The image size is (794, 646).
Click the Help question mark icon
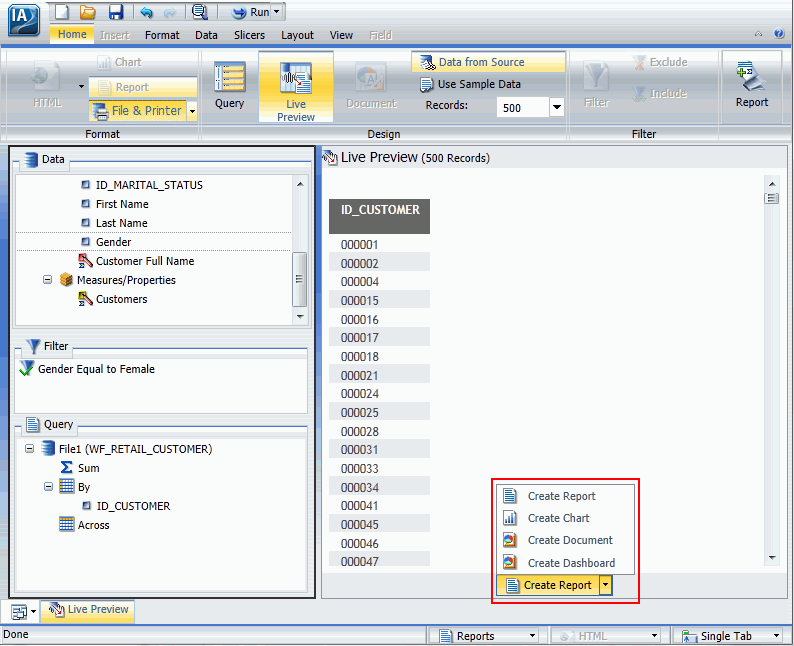point(779,33)
